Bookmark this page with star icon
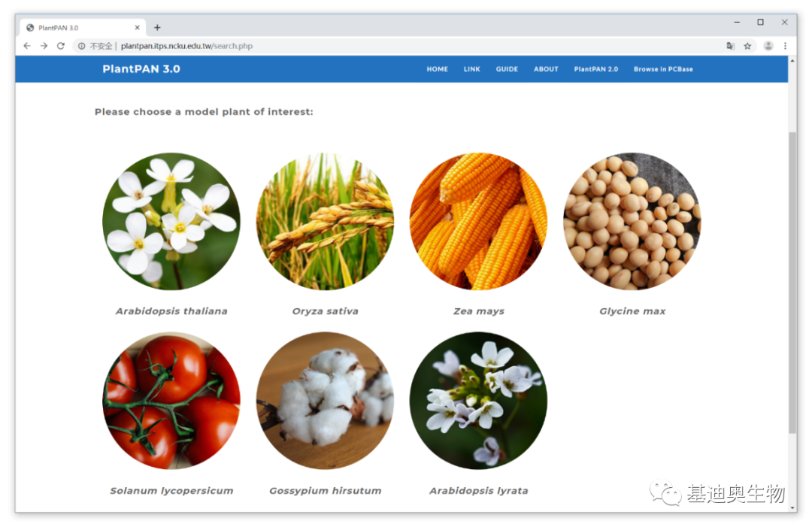The height and width of the screenshot is (530, 812). (747, 46)
